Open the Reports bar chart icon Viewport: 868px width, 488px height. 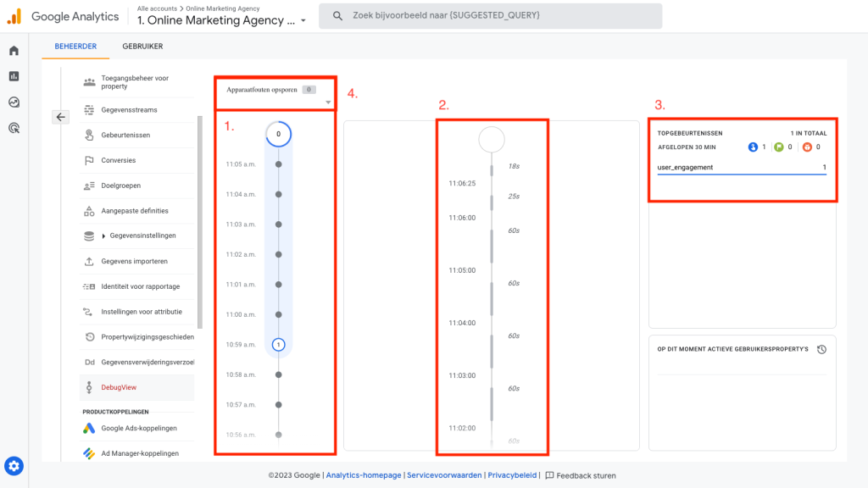14,76
